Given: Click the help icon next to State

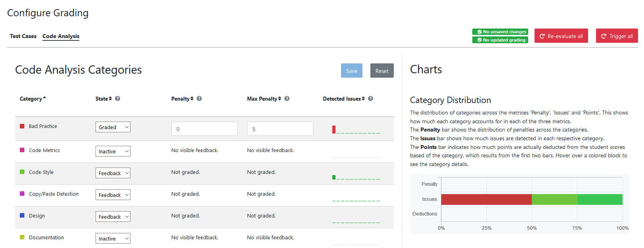Looking at the screenshot, I should click(x=118, y=99).
